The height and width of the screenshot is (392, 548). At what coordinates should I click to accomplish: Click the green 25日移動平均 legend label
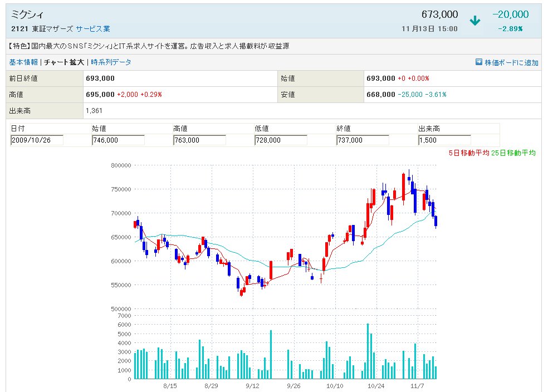click(513, 153)
